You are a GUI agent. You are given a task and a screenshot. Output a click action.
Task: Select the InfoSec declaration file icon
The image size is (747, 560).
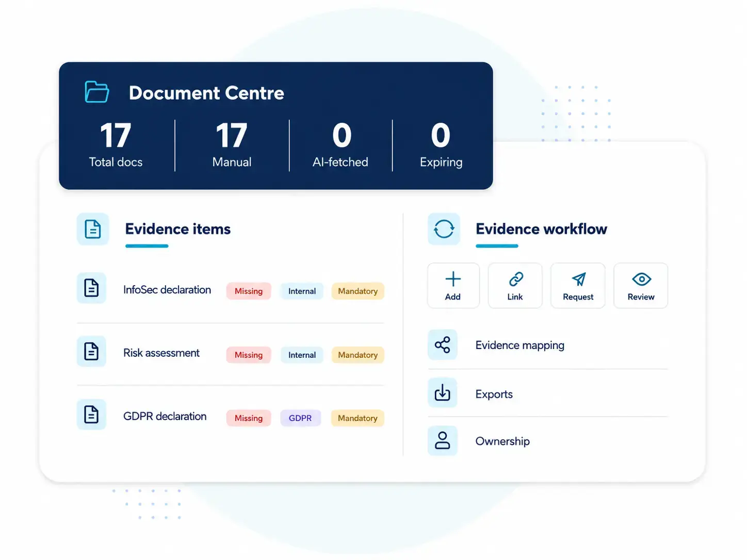pos(91,288)
